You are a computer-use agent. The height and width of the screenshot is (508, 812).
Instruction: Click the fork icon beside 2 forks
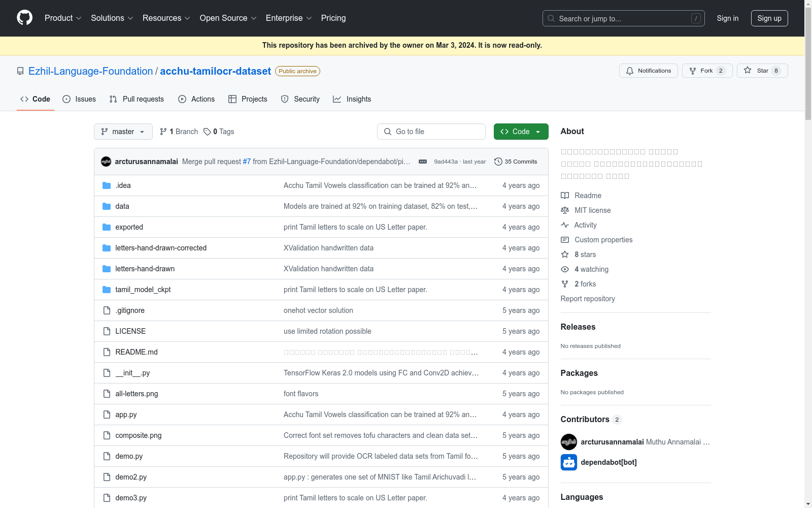click(x=565, y=284)
